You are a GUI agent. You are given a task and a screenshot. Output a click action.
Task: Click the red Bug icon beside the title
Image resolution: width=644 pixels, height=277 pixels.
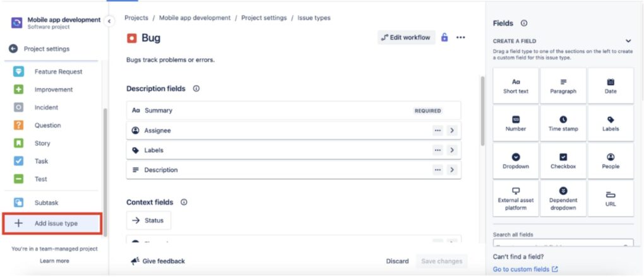click(132, 38)
